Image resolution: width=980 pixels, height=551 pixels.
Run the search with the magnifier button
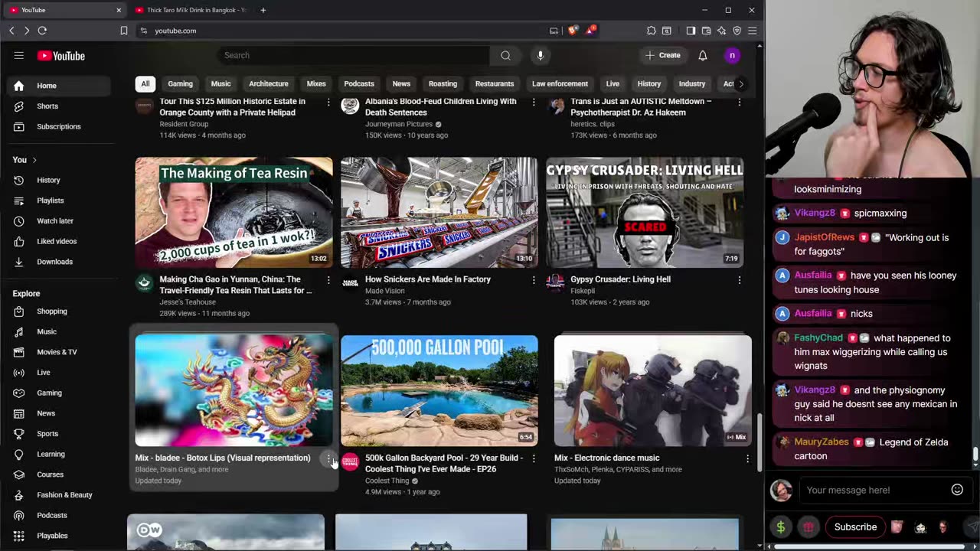coord(505,55)
